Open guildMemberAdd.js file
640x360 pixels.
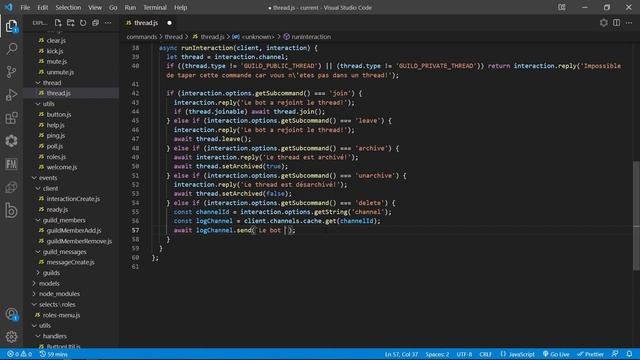tap(74, 231)
